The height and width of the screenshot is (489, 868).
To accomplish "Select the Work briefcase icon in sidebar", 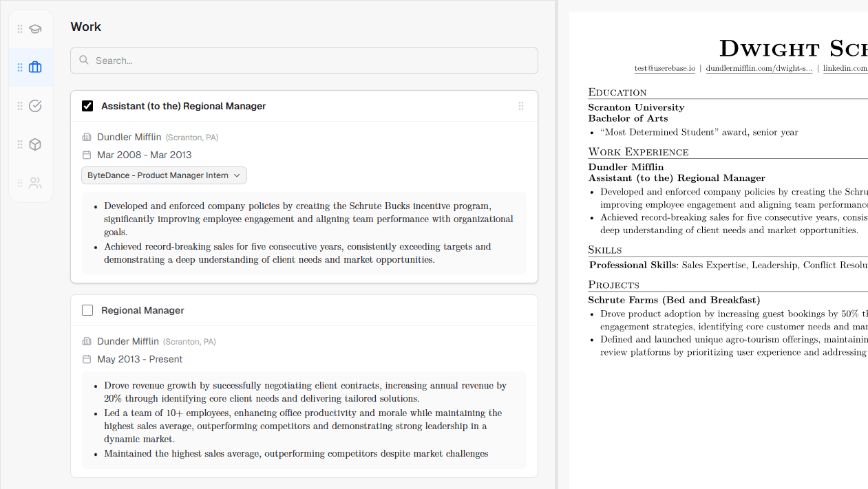I will point(34,67).
